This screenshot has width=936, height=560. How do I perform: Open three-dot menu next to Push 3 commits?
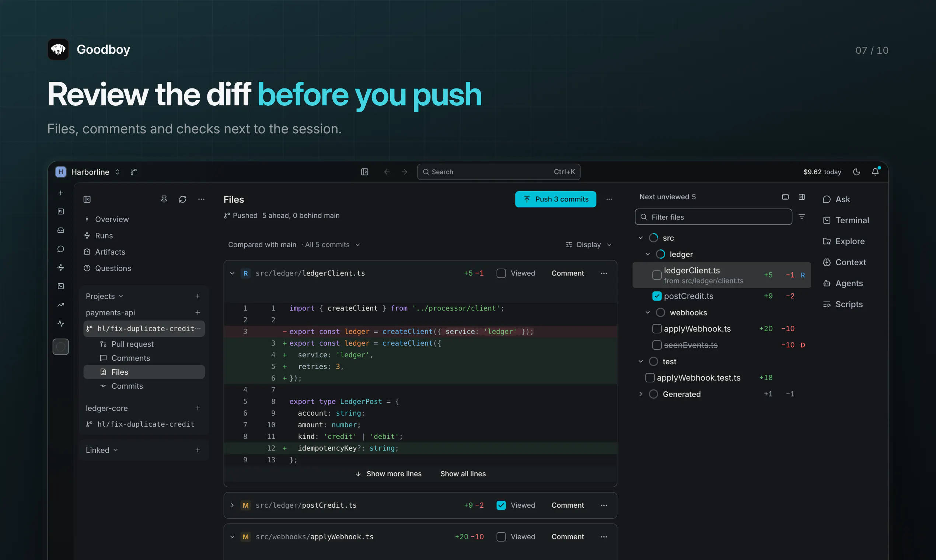(x=609, y=199)
